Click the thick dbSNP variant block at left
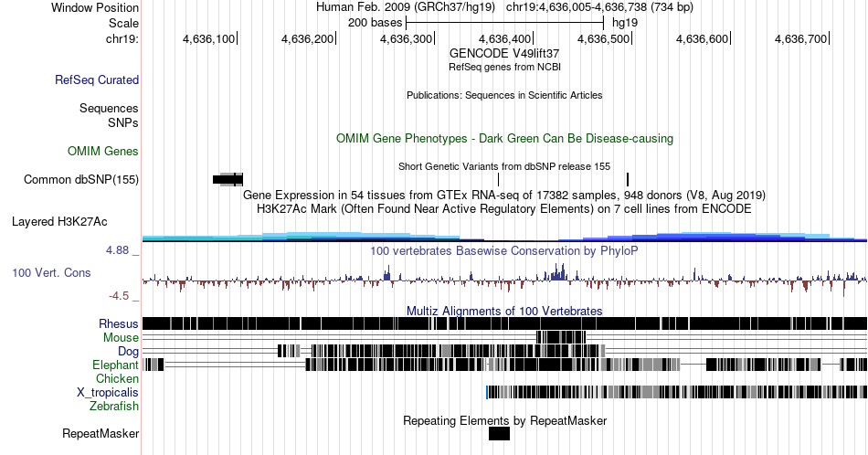The width and height of the screenshot is (868, 455). point(228,179)
